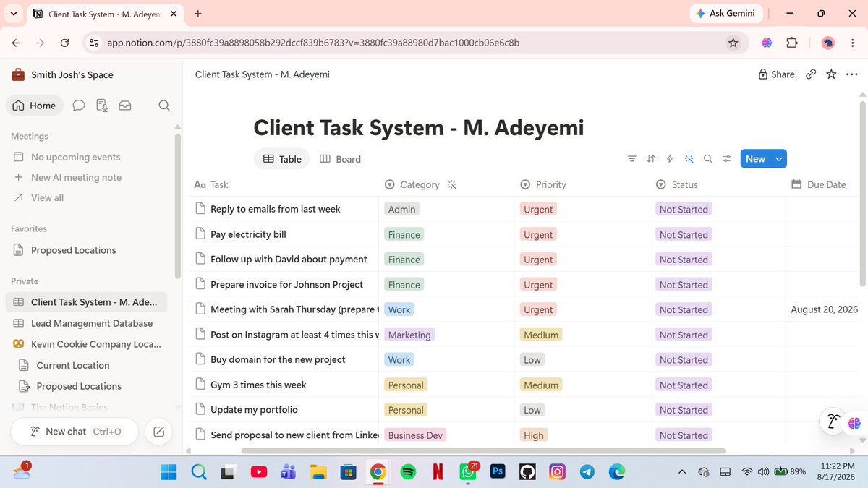This screenshot has width=868, height=488.
Task: Show hidden system tray icons chevron
Action: point(681,472)
